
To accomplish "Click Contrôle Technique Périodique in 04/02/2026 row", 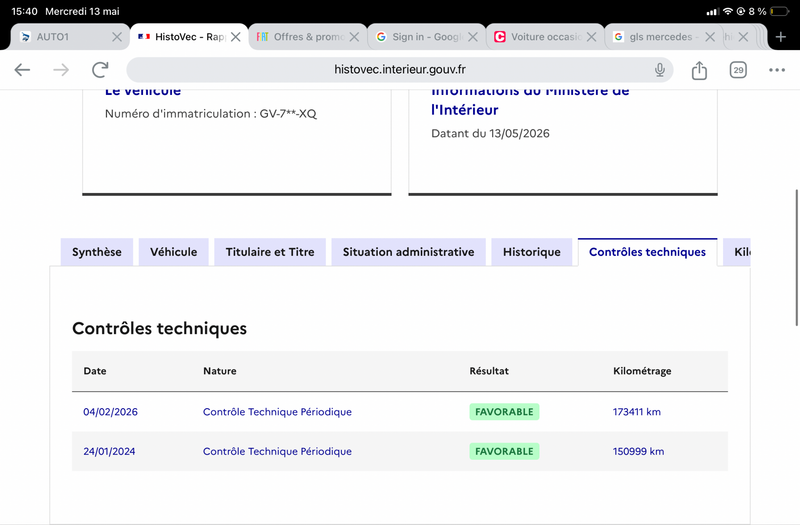I will coord(277,412).
